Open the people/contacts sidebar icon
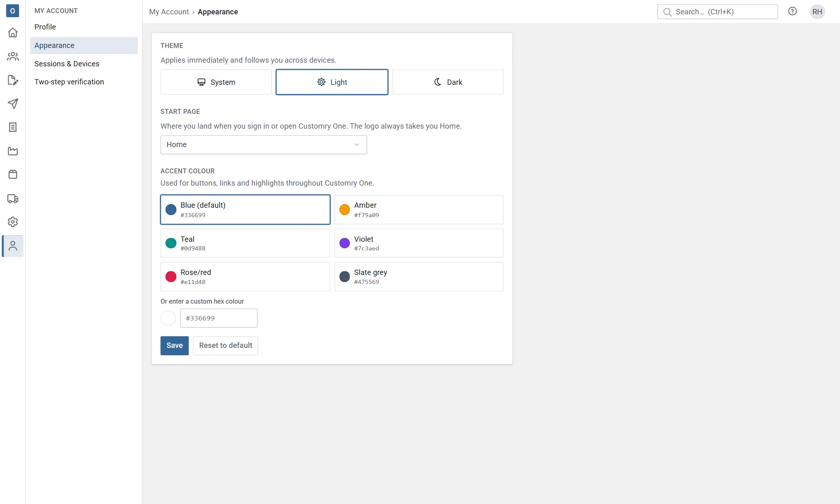 click(x=13, y=56)
